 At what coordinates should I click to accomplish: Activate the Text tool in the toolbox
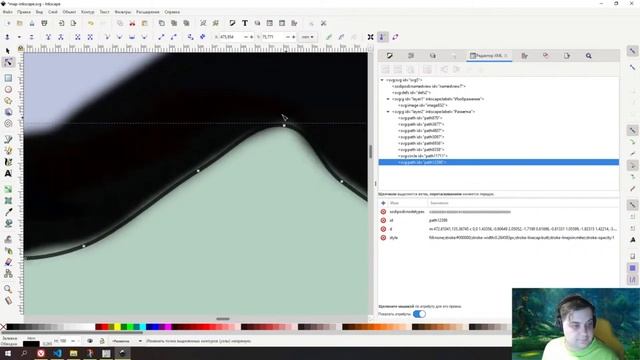8,173
